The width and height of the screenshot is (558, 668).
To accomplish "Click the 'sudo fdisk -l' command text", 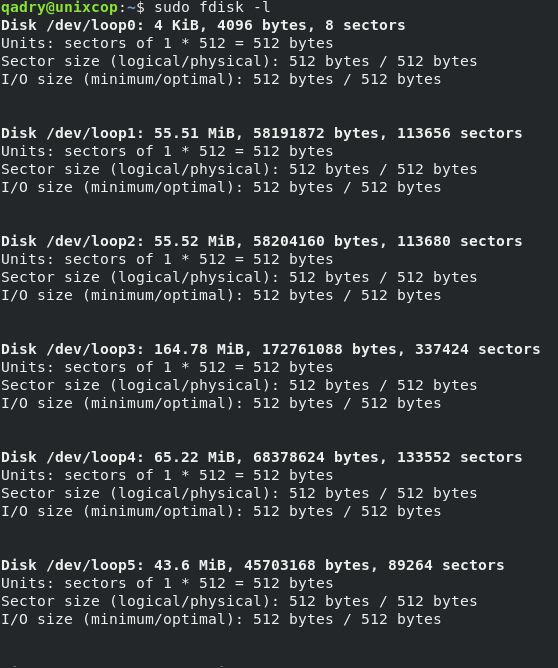I will point(212,7).
